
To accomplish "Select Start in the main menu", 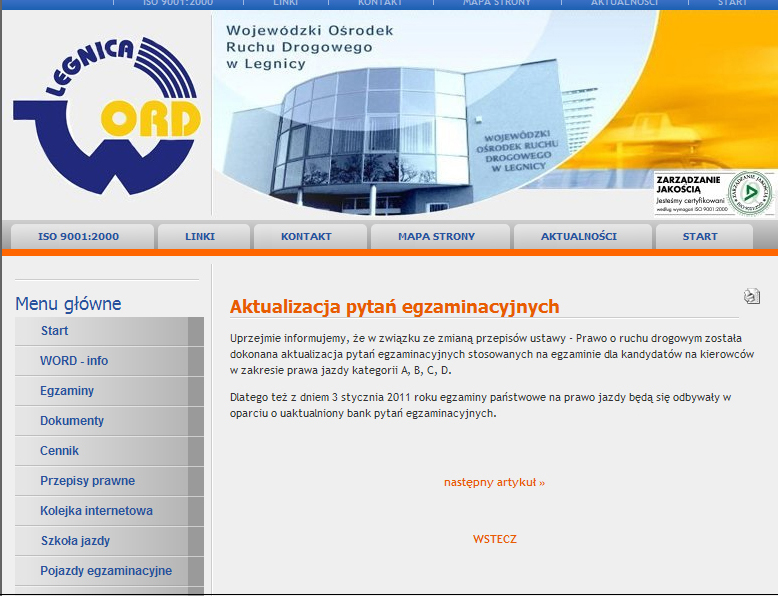I will click(109, 331).
